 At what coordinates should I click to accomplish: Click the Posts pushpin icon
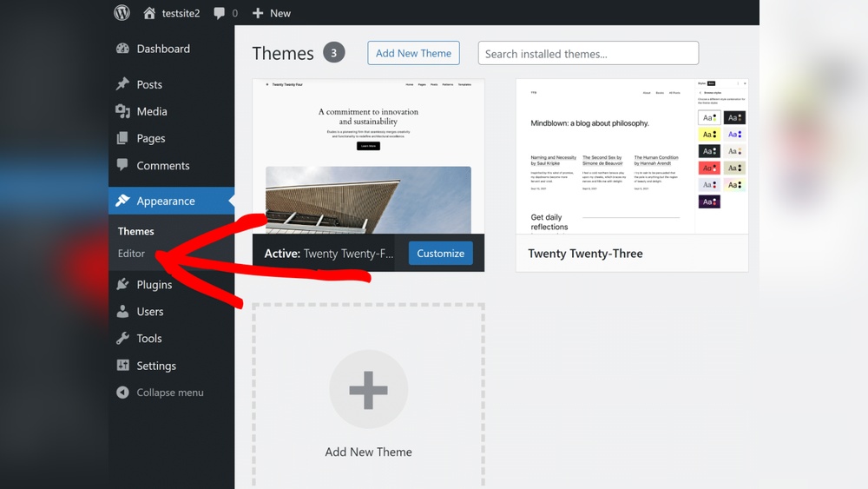tap(122, 83)
